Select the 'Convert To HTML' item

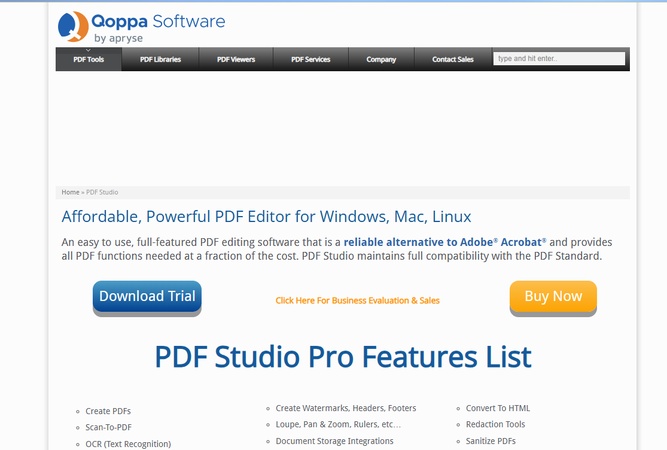[x=498, y=408]
